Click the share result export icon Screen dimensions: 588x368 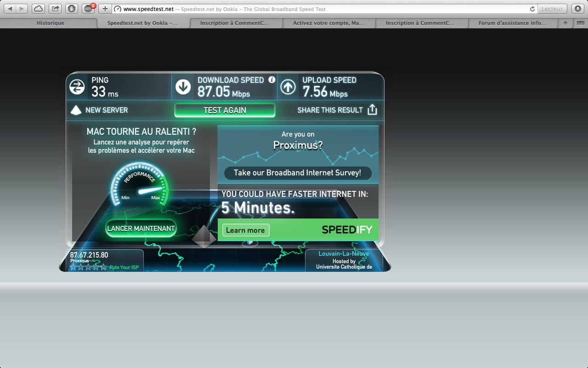pos(372,109)
